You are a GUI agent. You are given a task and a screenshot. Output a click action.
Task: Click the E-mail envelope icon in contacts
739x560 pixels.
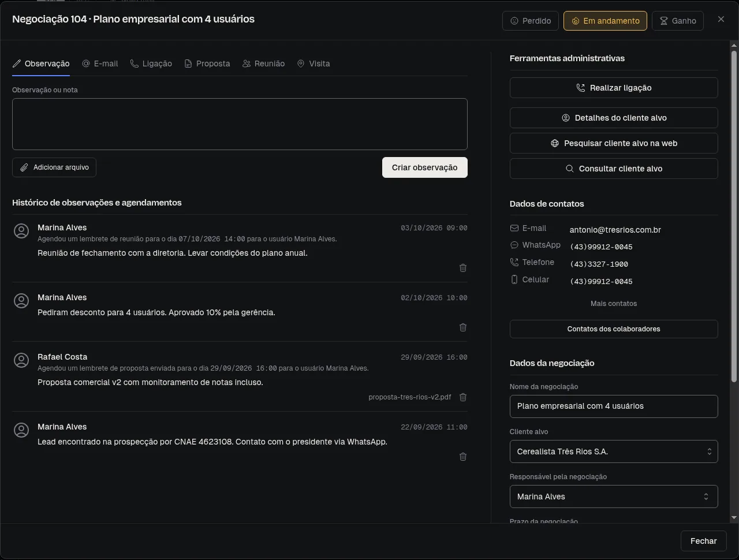pyautogui.click(x=514, y=229)
